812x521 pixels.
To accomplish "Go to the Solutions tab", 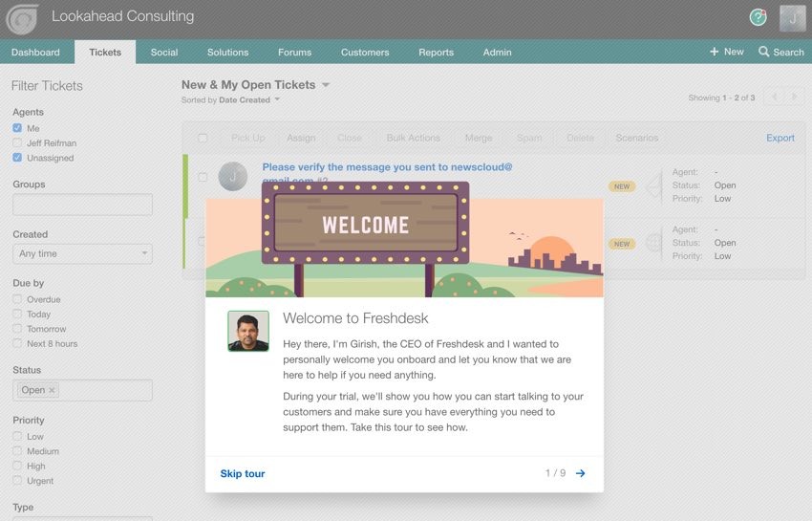I will click(228, 52).
